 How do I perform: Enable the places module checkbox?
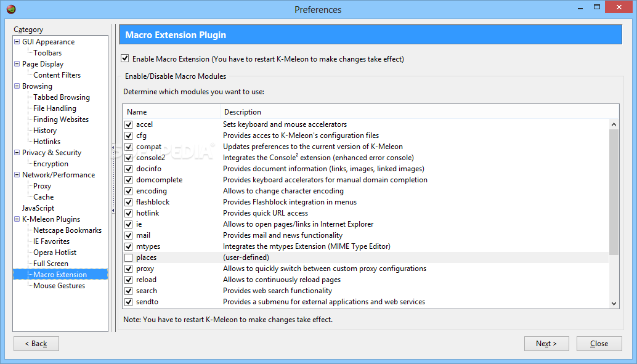128,257
